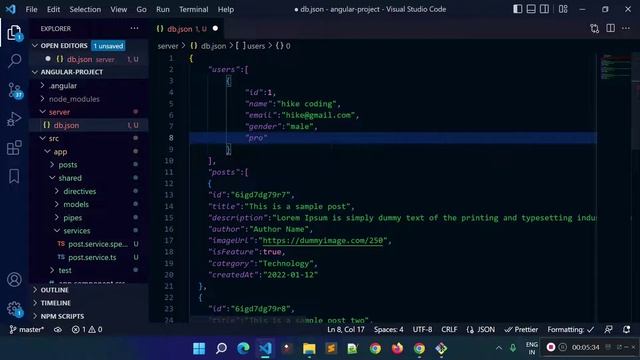Open the Run and Debug view
Screen dimensions: 640x360
pyautogui.click(x=14, y=119)
